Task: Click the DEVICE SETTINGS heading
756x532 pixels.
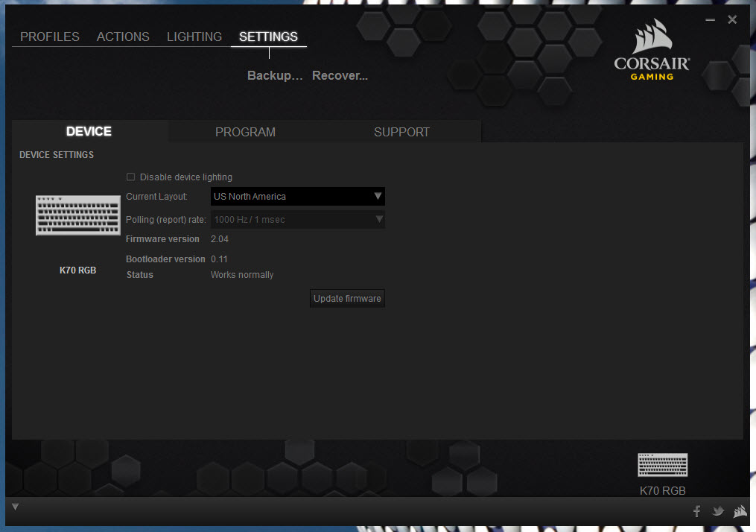Action: (57, 155)
